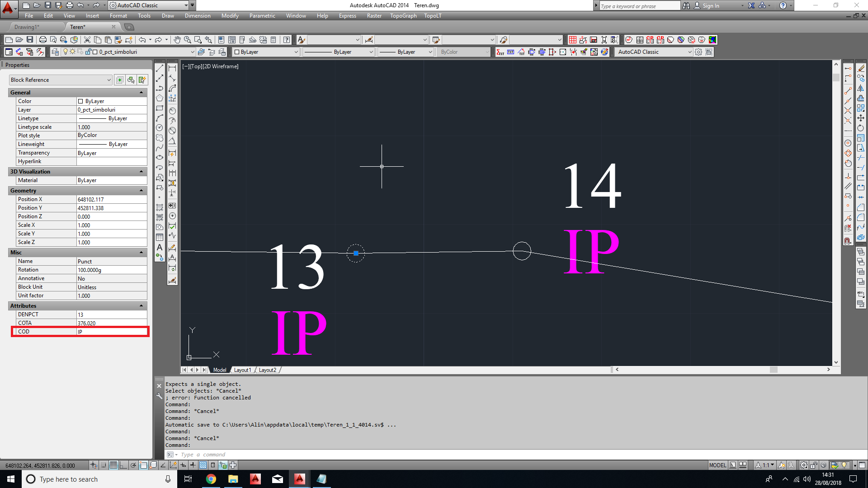Open the Layer Properties Manager
Screen dimensions: 868x488
pos(55,52)
